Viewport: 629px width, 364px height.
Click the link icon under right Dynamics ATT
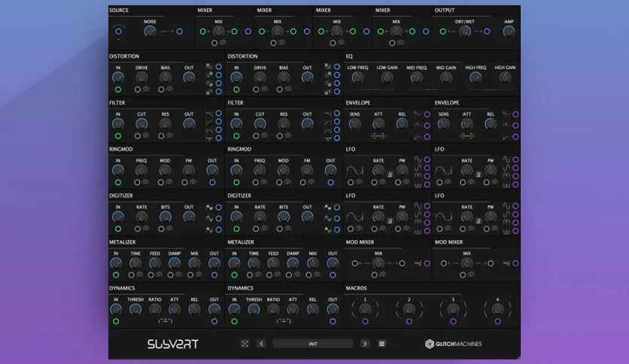click(284, 320)
